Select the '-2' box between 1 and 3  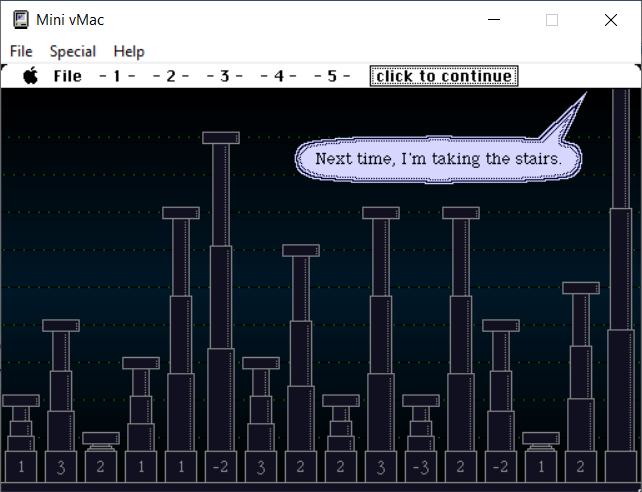click(221, 467)
